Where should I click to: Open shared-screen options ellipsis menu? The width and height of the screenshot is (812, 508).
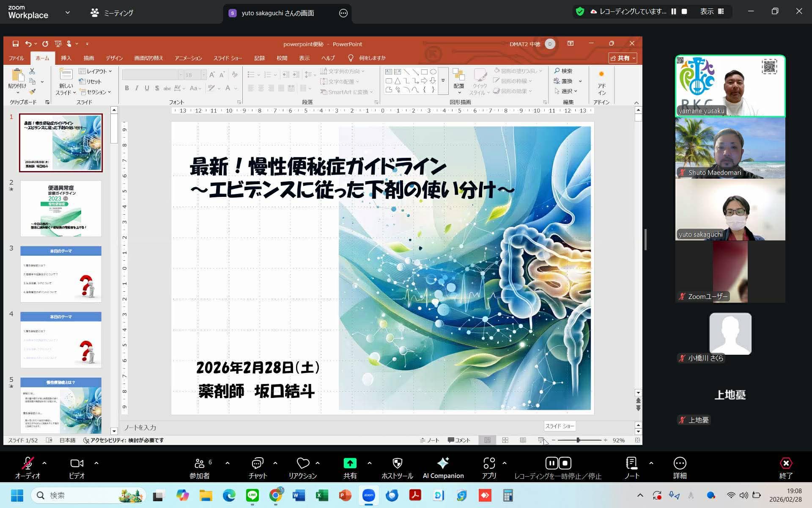pyautogui.click(x=343, y=13)
